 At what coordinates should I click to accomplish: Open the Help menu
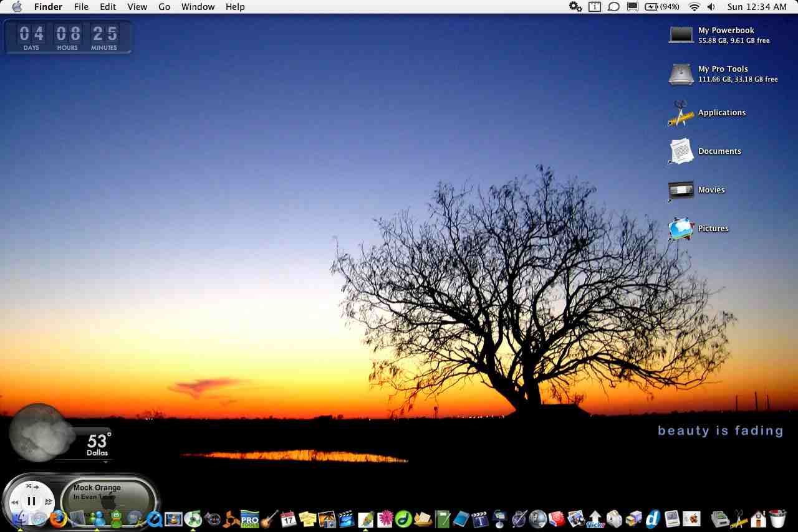(235, 7)
